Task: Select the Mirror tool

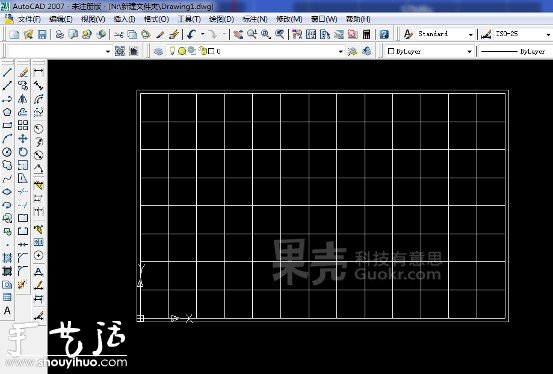Action: pyautogui.click(x=23, y=99)
